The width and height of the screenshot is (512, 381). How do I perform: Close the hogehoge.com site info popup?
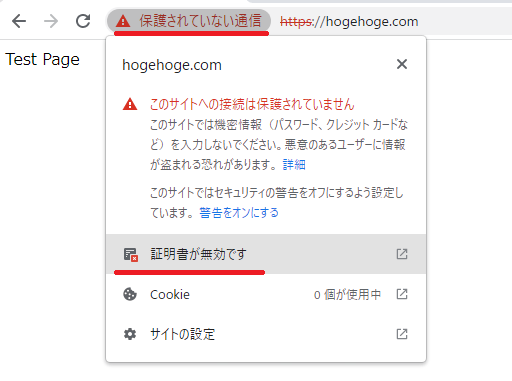(x=402, y=64)
